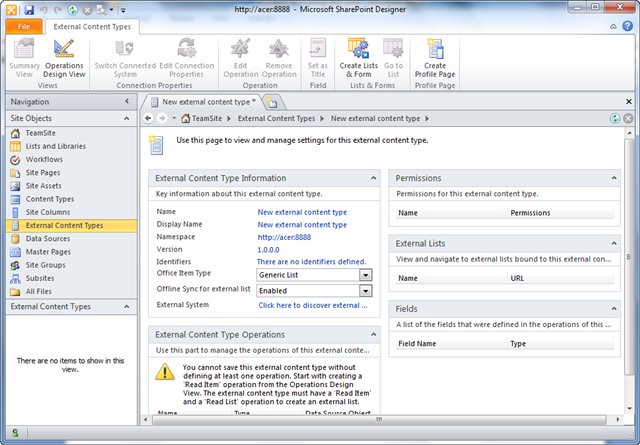640x445 pixels.
Task: Navigate back with breadcrumb back arrow
Action: click(148, 118)
